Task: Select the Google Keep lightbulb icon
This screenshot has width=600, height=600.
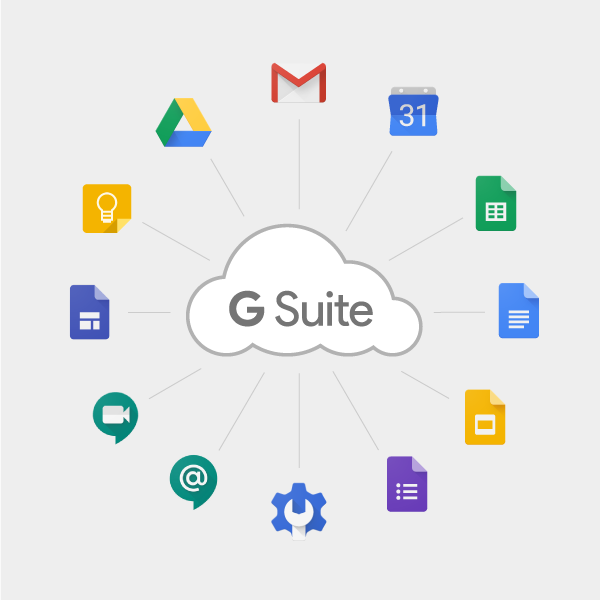Action: coord(107,209)
